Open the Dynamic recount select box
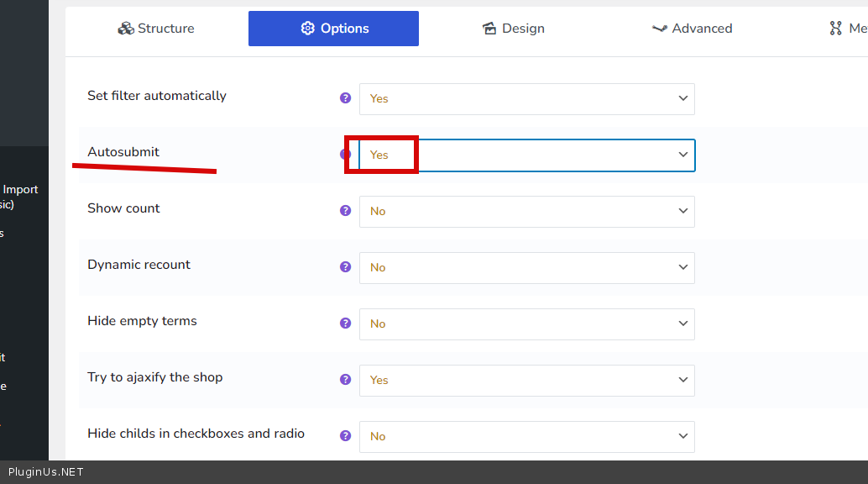868x484 pixels. (526, 268)
